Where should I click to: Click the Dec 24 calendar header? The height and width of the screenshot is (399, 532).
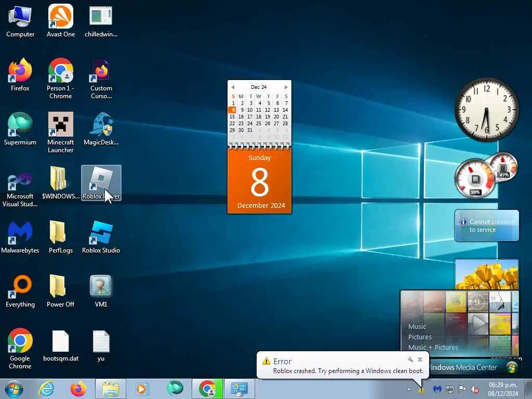coord(259,87)
